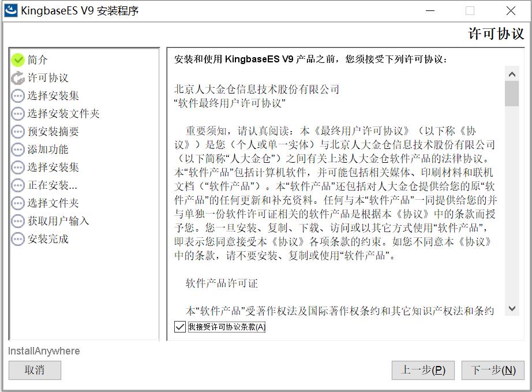
Task: Click the green checkmark icon beside 简介
Action: click(18, 59)
